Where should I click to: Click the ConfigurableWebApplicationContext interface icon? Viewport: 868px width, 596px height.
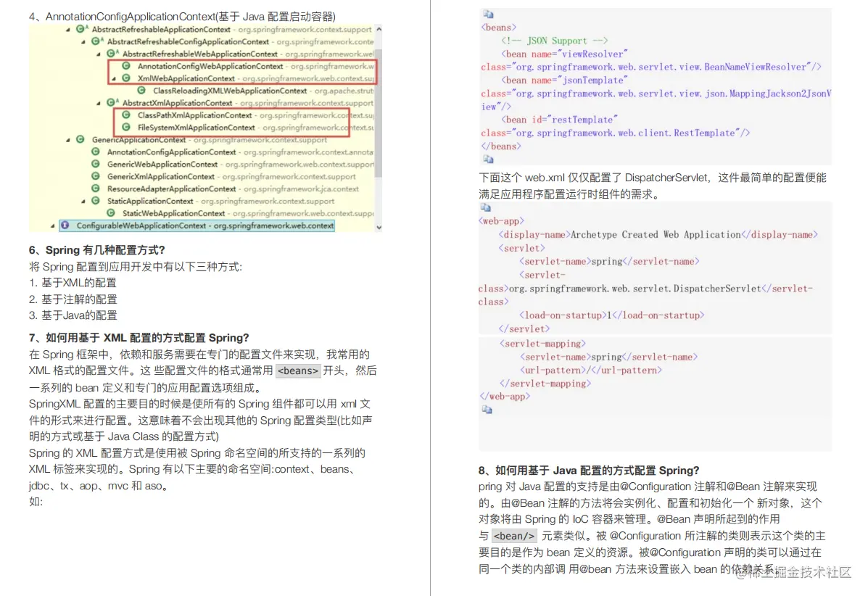[x=65, y=225]
